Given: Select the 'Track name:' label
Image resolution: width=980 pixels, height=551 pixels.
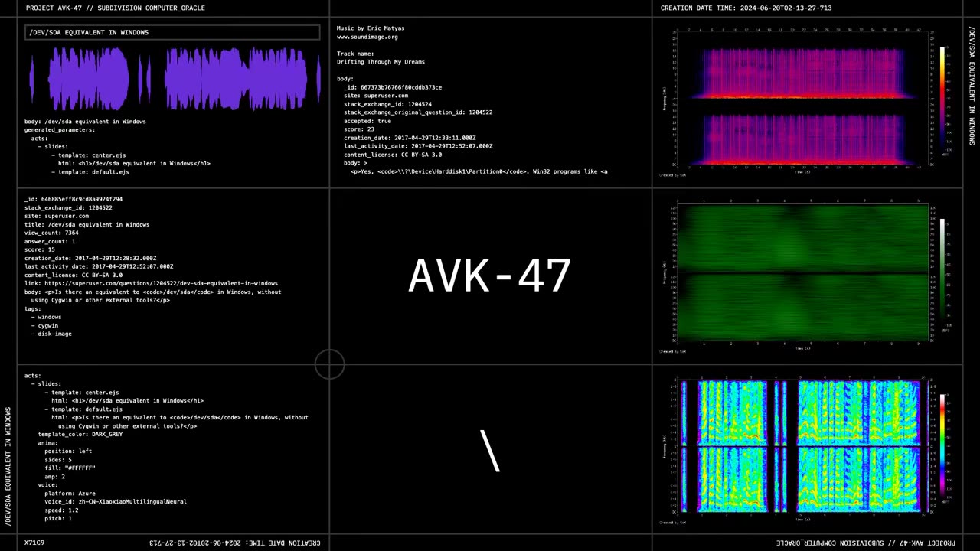Looking at the screenshot, I should coord(355,54).
